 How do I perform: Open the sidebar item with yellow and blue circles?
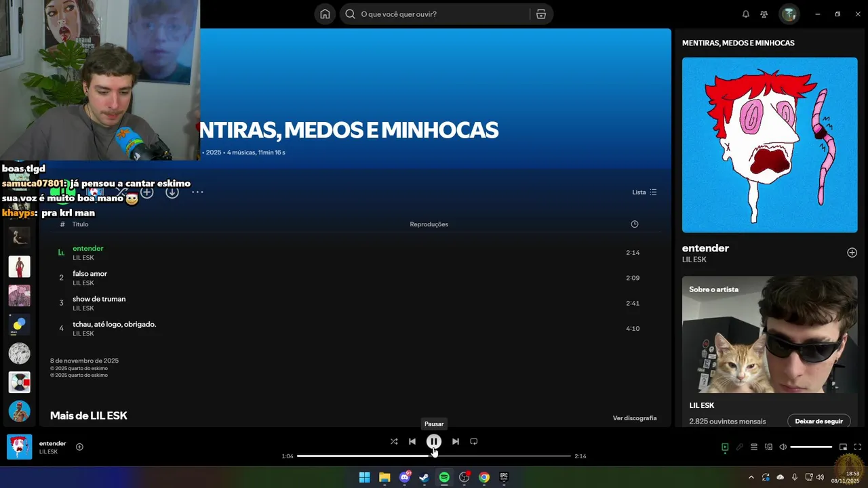(x=20, y=324)
